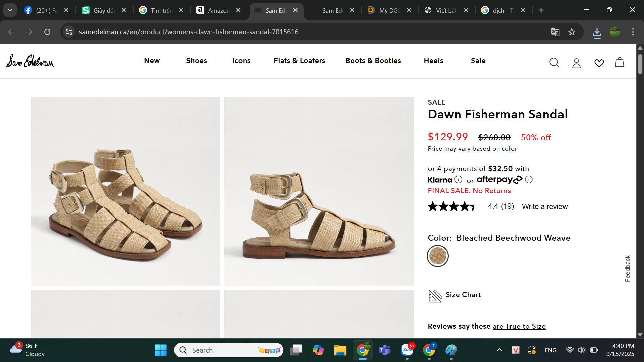Viewport: 644px width, 362px height.
Task: Open the Size Chart link
Action: [x=463, y=295]
